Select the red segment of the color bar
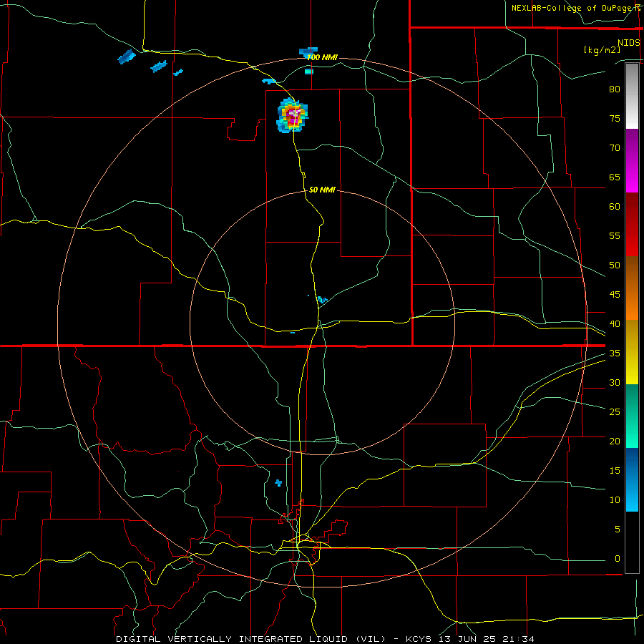Screen dimensions: 644x644 (632, 225)
